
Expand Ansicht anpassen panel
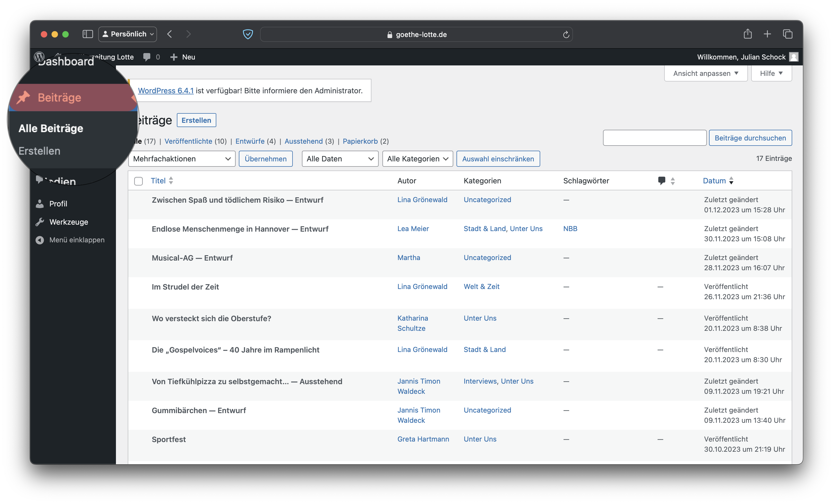[705, 73]
